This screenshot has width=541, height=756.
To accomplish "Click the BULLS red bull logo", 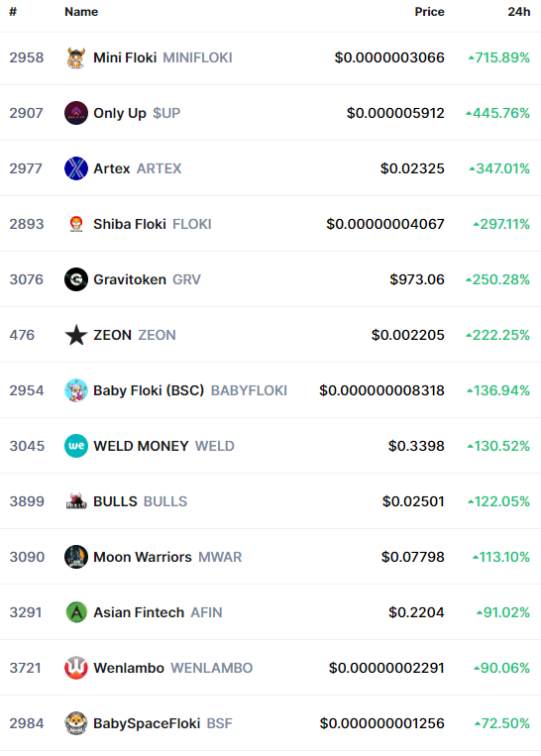I will tap(75, 501).
